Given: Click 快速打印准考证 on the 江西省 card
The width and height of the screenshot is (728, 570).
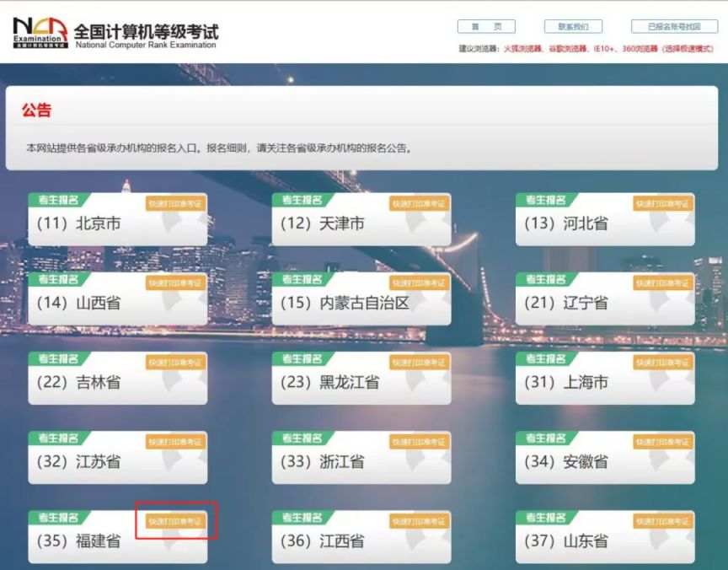Looking at the screenshot, I should point(420,521).
